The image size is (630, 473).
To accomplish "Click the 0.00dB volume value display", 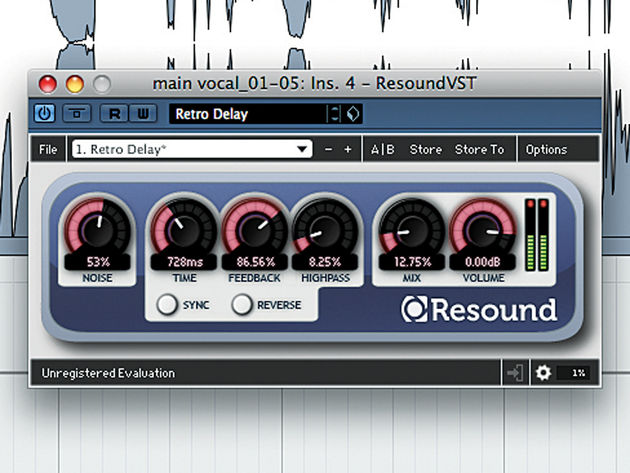I will pos(483,262).
